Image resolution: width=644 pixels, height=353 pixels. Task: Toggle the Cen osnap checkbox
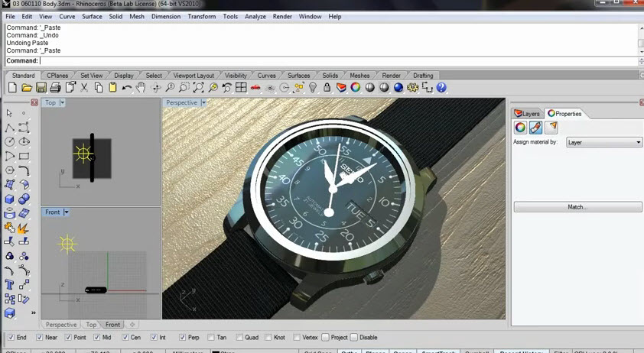click(125, 338)
